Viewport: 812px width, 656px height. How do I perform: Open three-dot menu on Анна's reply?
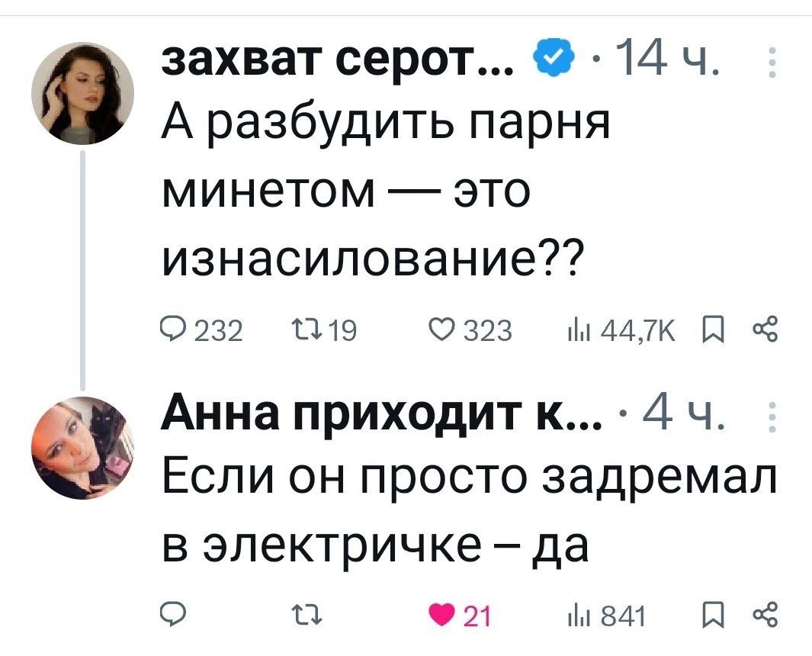pos(772,417)
